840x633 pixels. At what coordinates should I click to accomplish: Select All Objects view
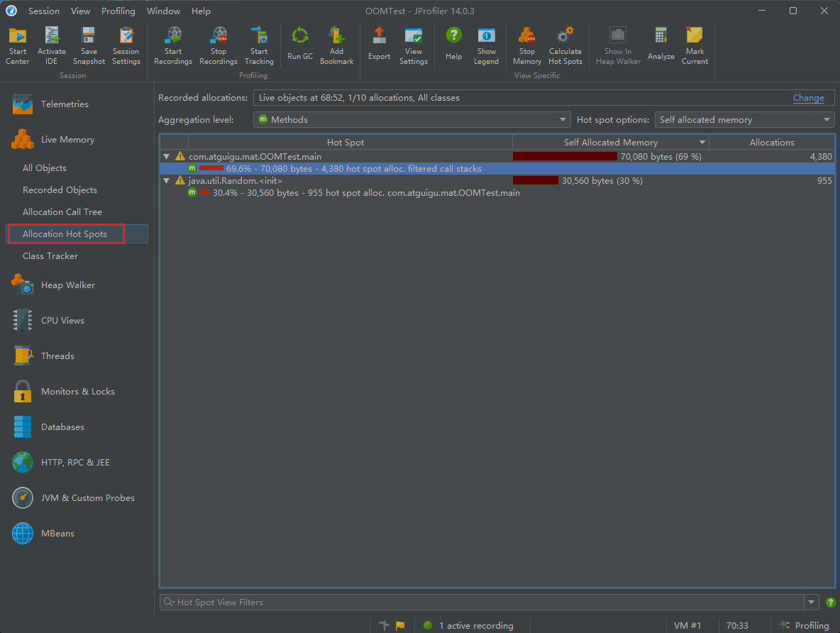point(45,167)
